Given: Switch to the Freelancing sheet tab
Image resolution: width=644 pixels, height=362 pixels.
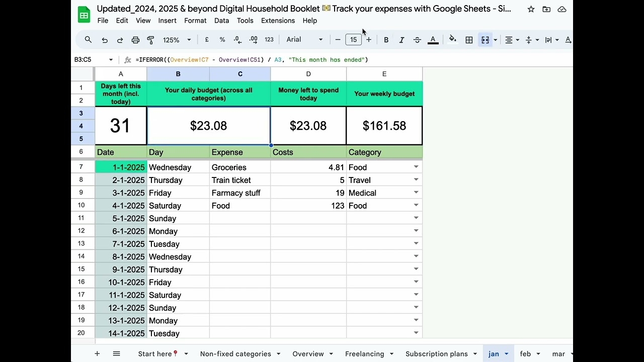Looking at the screenshot, I should pyautogui.click(x=364, y=354).
